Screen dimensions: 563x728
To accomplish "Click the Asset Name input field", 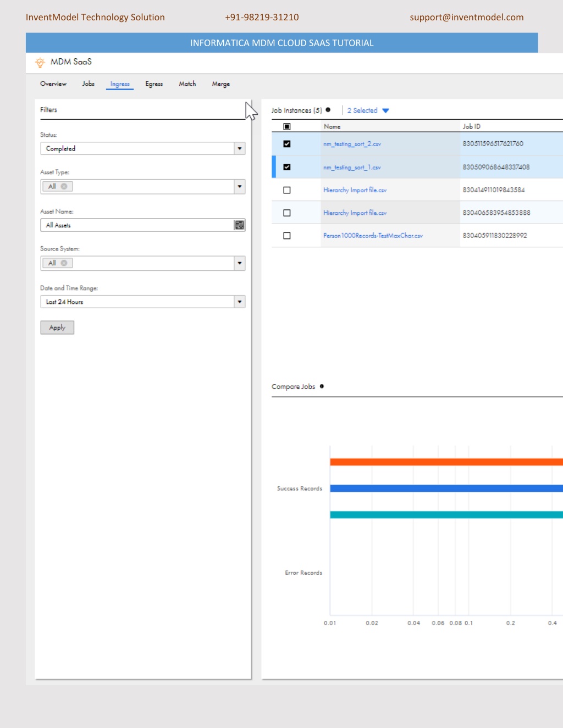I will (x=137, y=225).
